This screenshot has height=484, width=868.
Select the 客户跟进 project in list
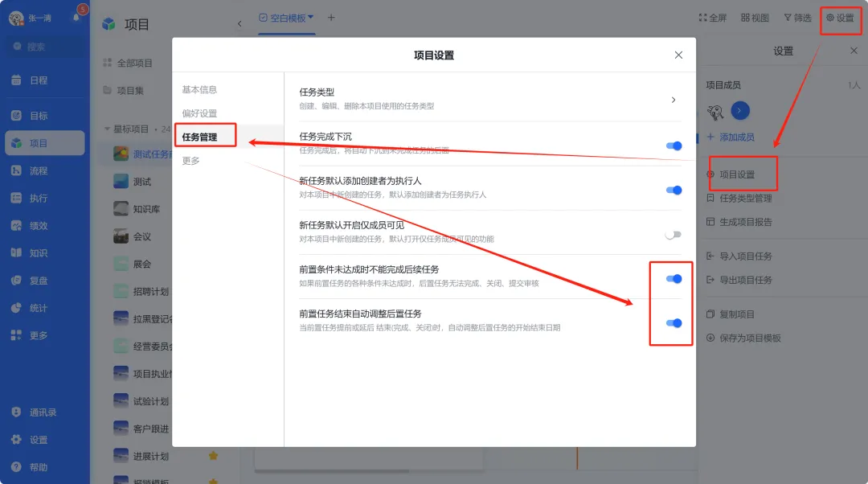(x=141, y=429)
